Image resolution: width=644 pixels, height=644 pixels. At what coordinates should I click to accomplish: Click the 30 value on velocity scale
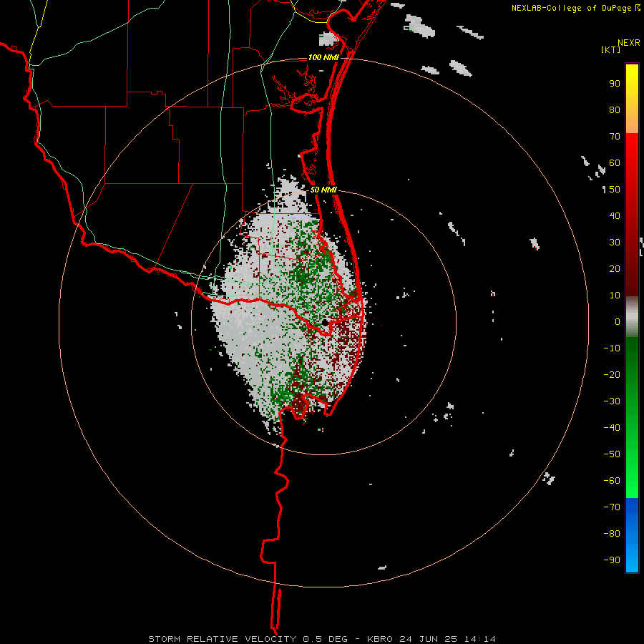pyautogui.click(x=615, y=243)
